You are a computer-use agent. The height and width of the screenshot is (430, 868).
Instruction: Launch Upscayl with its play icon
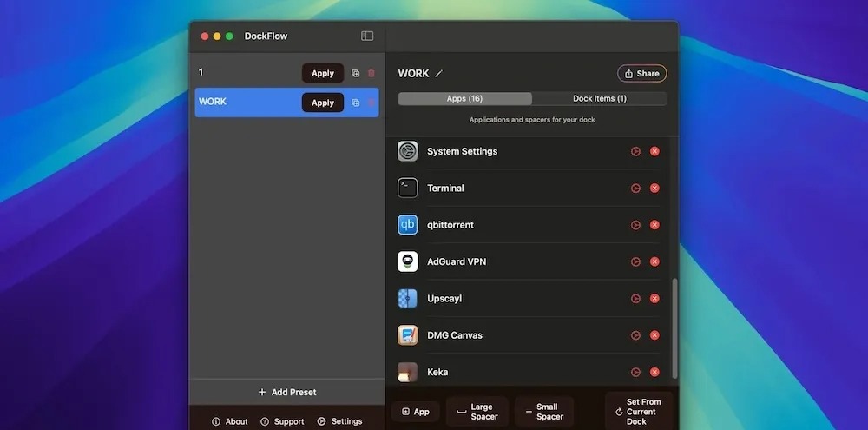(635, 299)
